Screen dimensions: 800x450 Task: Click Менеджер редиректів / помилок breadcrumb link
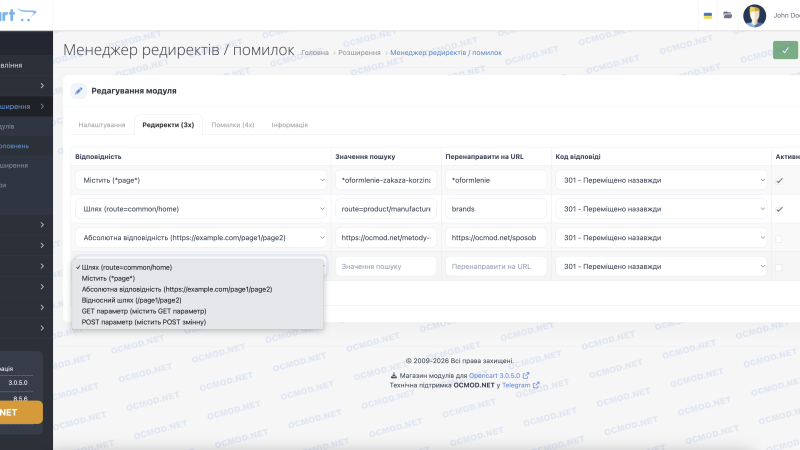(446, 53)
